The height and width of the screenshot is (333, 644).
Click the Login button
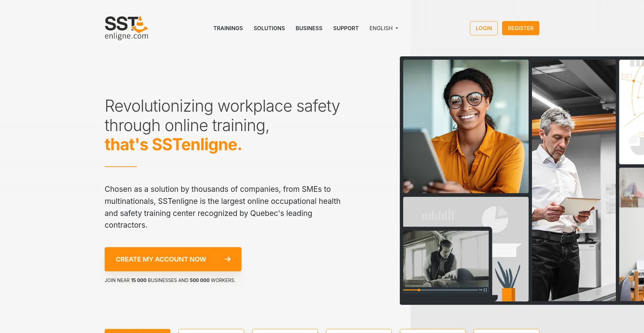tap(484, 28)
